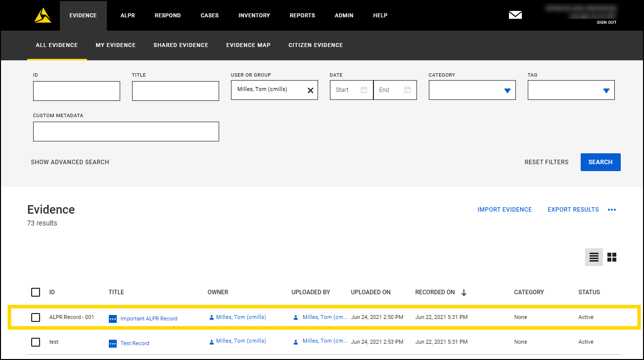Check the select-all checkbox in the table header
Viewport: 644px width, 360px height.
[35, 292]
